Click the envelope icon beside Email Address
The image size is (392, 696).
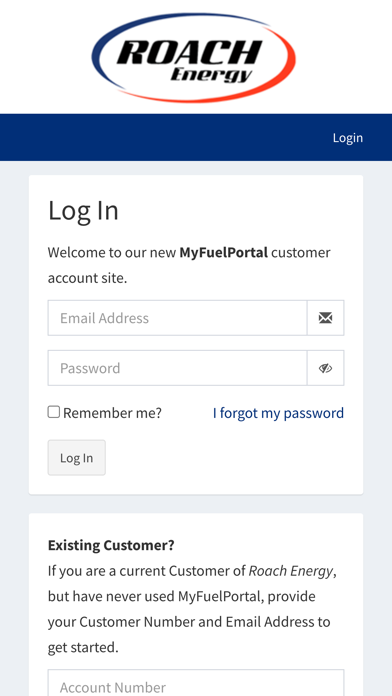pos(325,318)
